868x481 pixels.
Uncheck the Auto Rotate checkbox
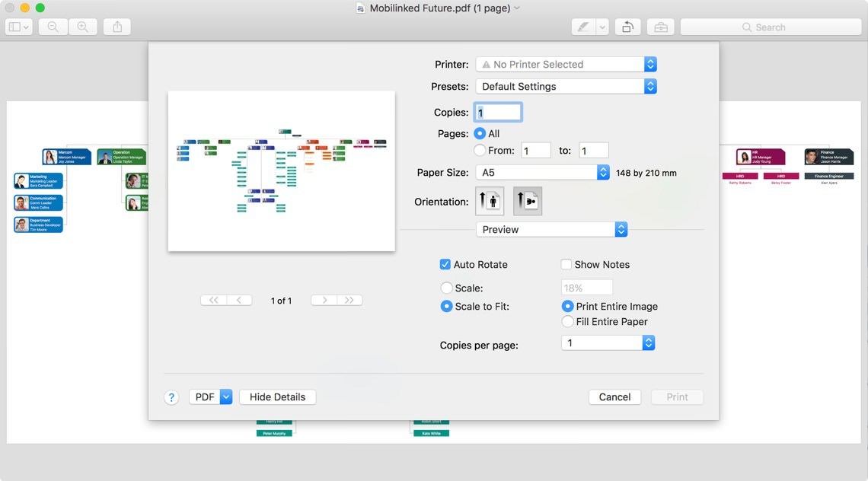(x=445, y=265)
